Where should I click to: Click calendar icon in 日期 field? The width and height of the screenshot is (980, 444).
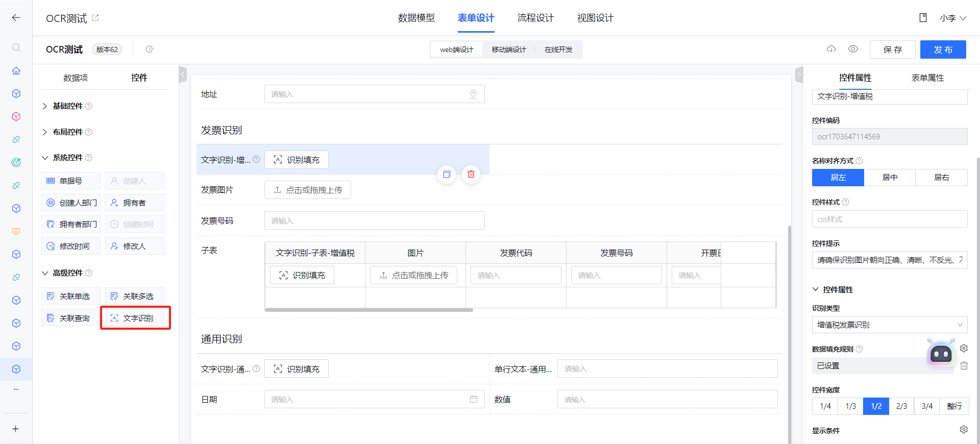coord(474,399)
